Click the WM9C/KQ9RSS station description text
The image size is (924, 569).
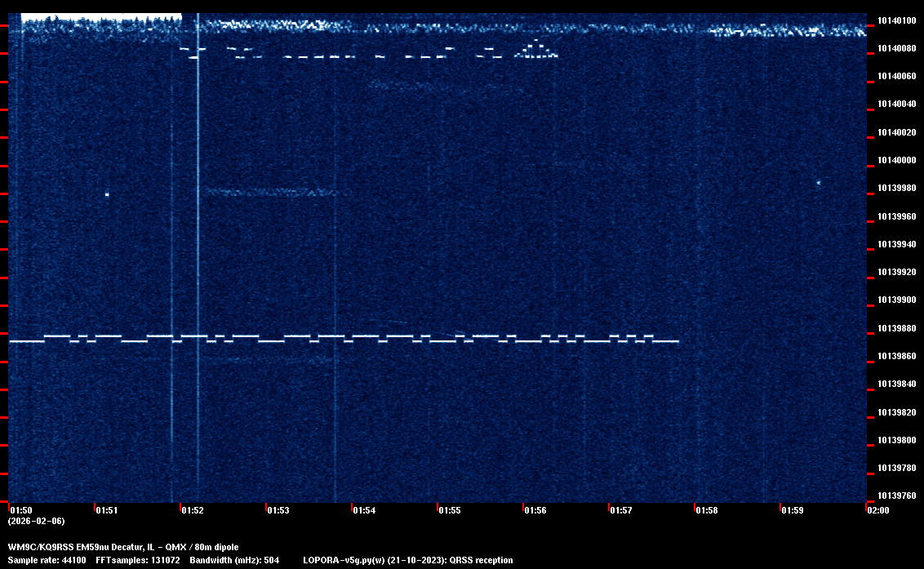123,547
